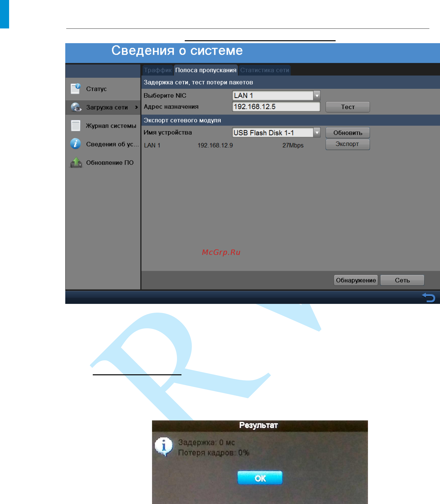This screenshot has height=504, width=440.
Task: Select the LAN 1 row in the list
Action: (223, 145)
